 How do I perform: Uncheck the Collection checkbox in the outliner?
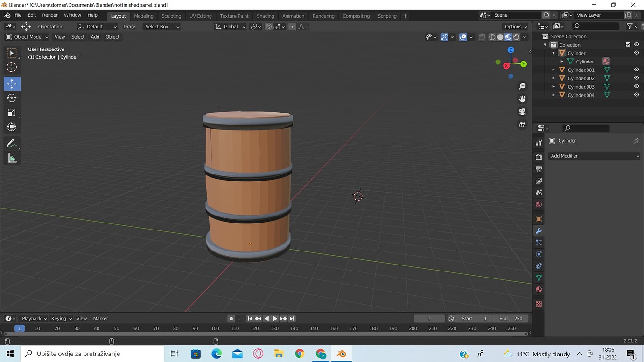tap(627, 44)
